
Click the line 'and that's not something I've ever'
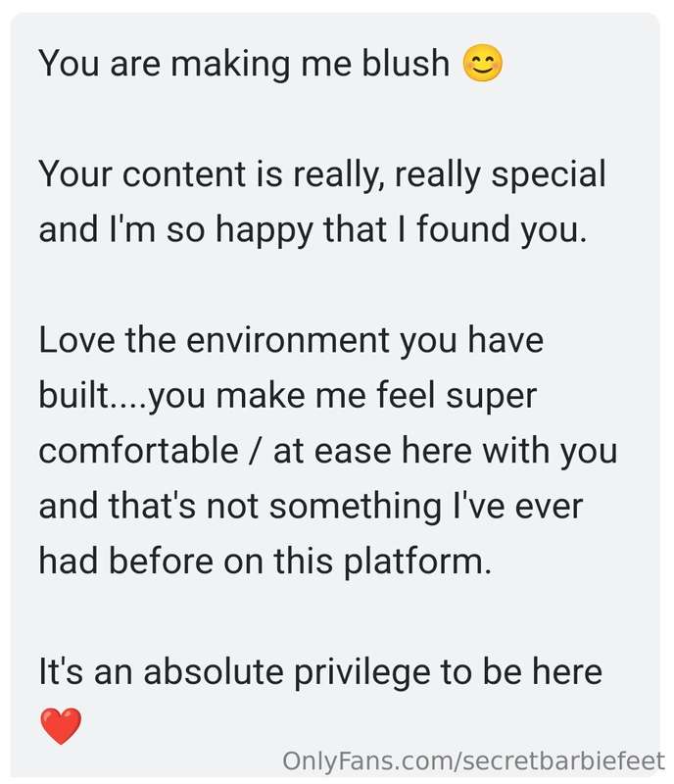(311, 506)
